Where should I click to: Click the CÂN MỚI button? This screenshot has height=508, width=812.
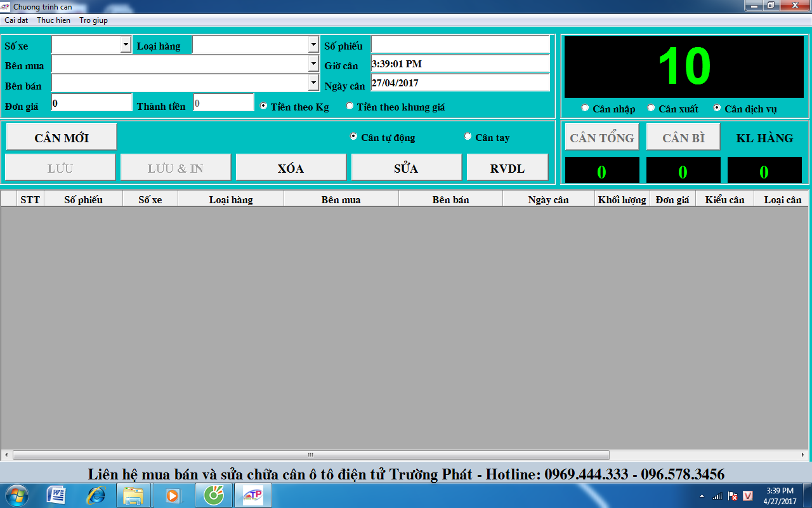click(62, 137)
